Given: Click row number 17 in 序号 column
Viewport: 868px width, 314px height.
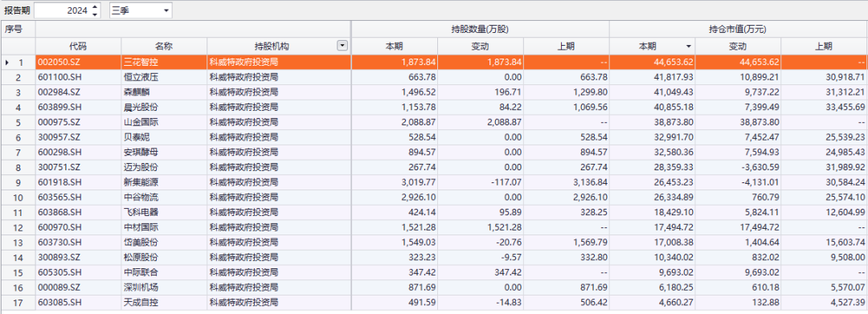Looking at the screenshot, I should (x=18, y=303).
